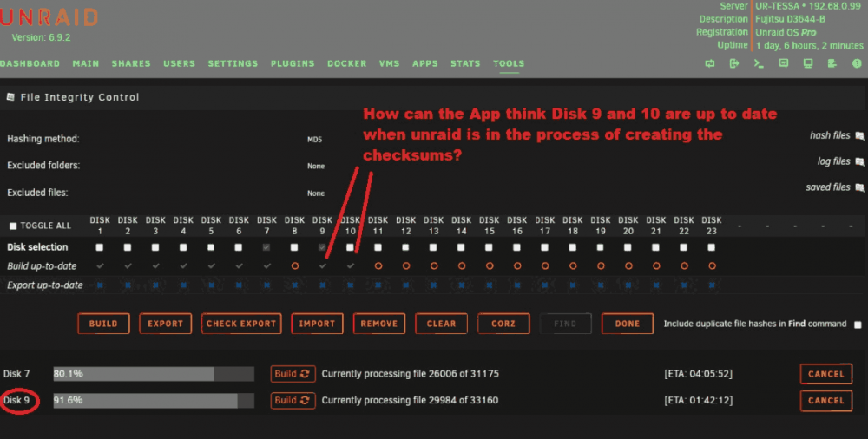The image size is (868, 439).
Task: Open hash files folder icon
Action: click(859, 135)
